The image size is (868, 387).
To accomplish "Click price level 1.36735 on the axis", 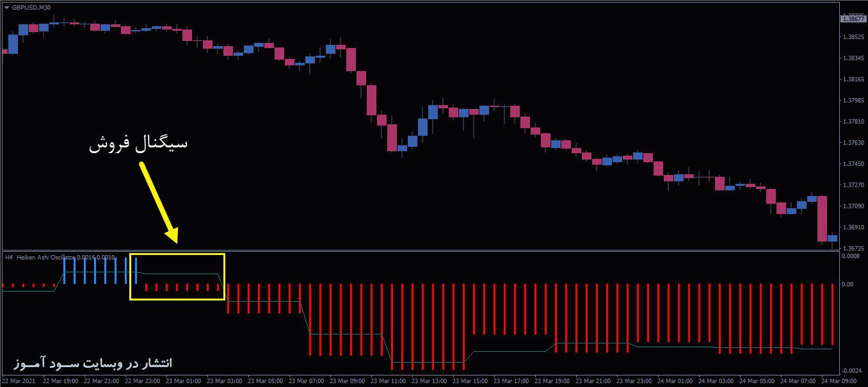I will 854,248.
